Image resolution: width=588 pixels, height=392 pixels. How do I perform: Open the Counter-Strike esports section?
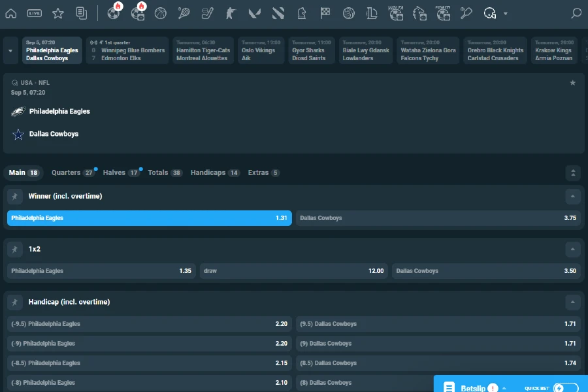(231, 13)
